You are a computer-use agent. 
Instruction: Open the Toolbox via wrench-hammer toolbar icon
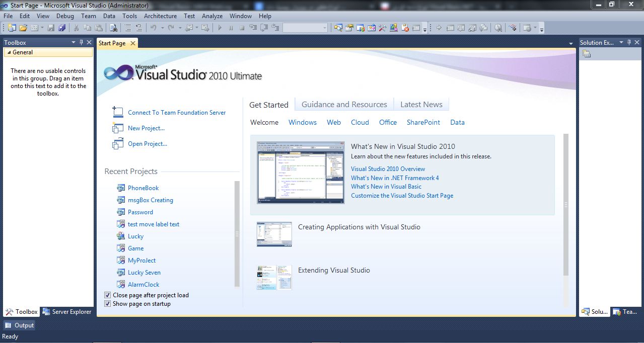point(382,28)
